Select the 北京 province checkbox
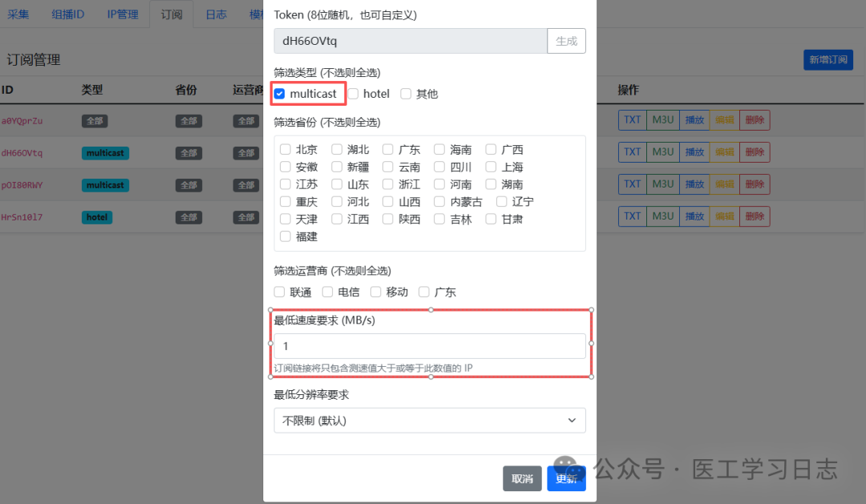The height and width of the screenshot is (504, 866). [285, 149]
